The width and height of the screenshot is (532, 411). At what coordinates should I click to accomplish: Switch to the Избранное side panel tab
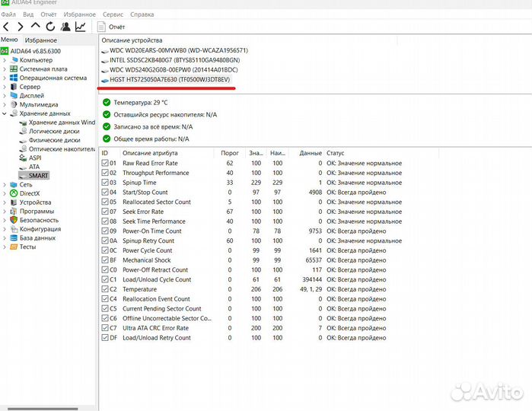[x=40, y=40]
